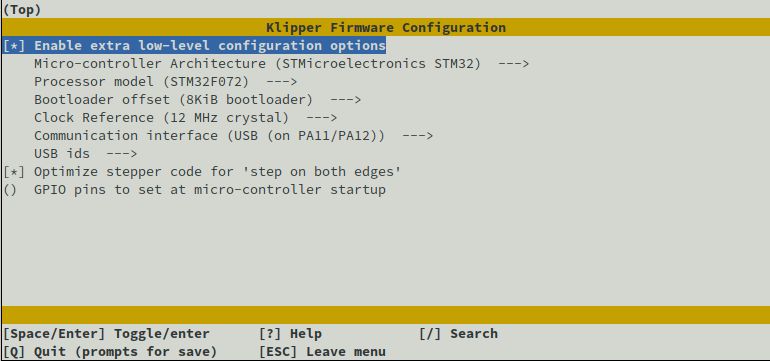Click the [/] Search hint
The image size is (770, 361).
point(458,334)
